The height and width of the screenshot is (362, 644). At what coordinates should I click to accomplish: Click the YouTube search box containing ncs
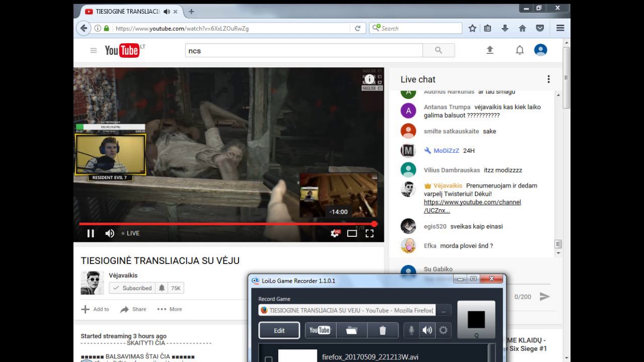(304, 50)
